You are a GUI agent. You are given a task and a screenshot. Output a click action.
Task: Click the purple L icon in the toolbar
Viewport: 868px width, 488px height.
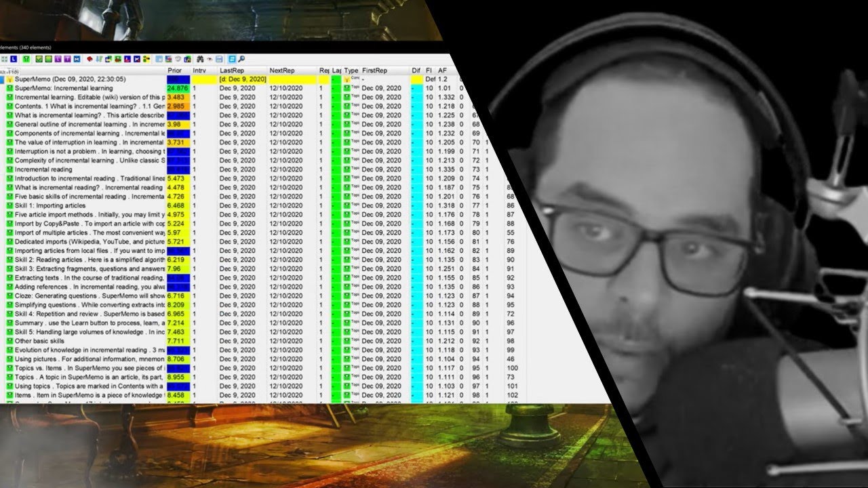coord(58,60)
